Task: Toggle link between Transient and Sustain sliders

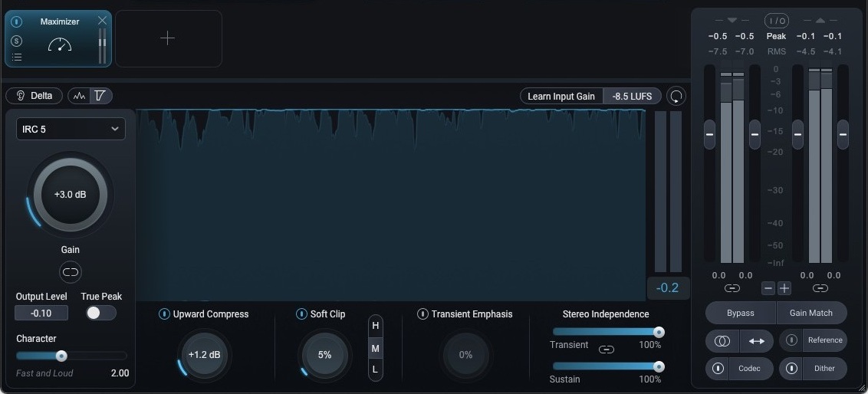Action: (x=607, y=350)
